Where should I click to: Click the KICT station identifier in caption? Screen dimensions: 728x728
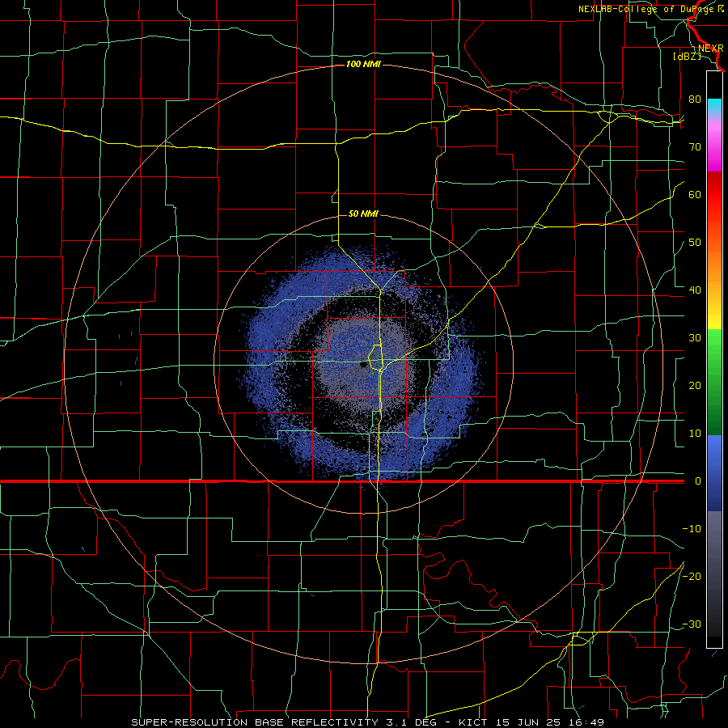tap(475, 722)
